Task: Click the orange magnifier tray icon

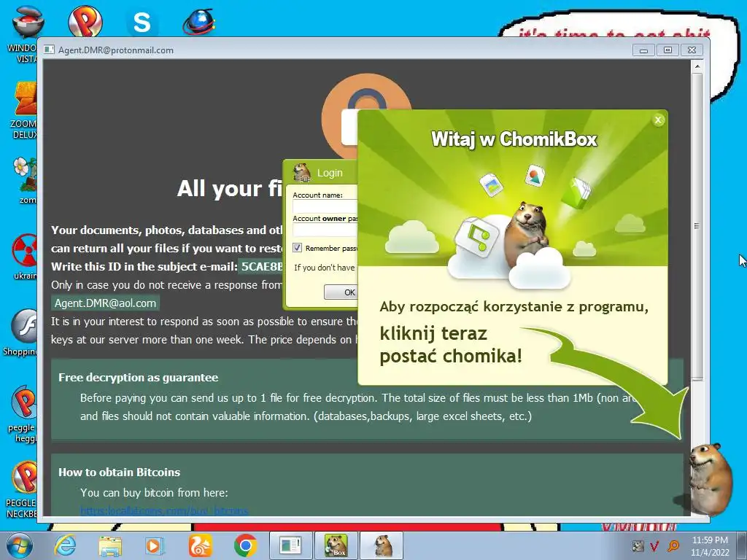Action: coord(673,545)
